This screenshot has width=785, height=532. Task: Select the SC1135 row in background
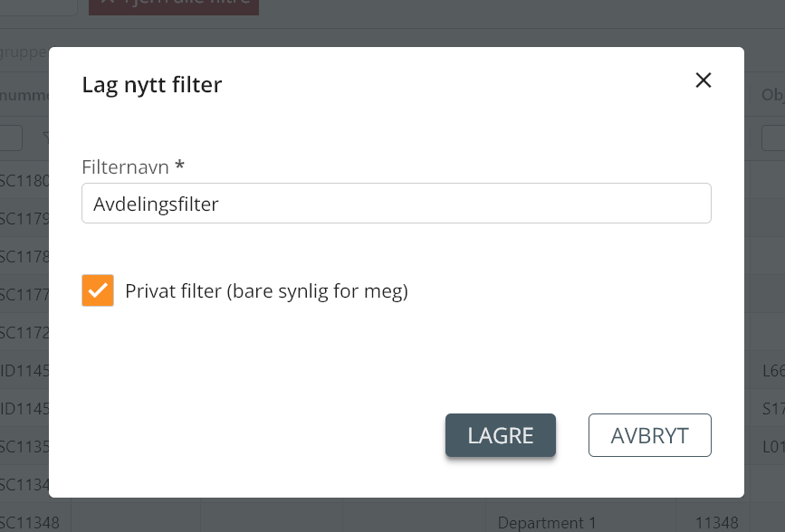24,446
